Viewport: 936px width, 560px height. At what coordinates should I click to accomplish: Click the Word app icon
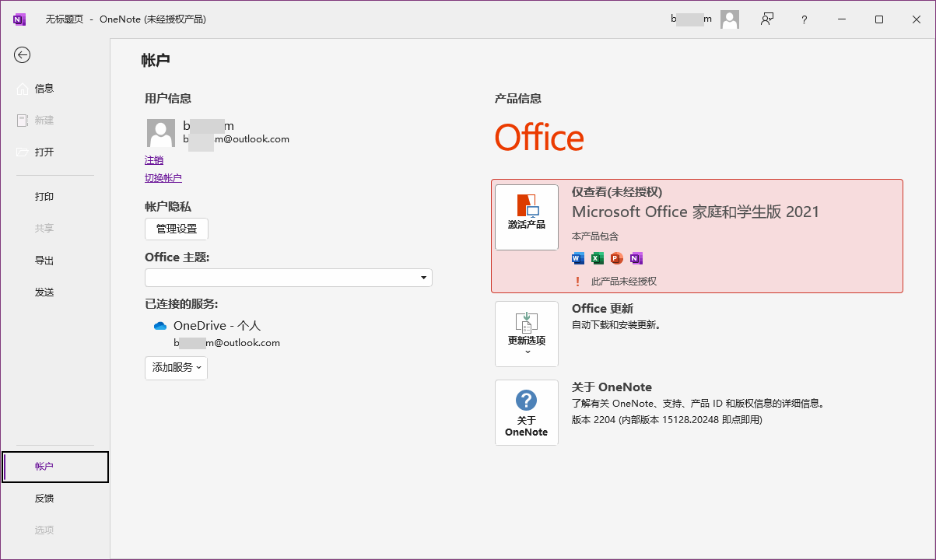(577, 258)
